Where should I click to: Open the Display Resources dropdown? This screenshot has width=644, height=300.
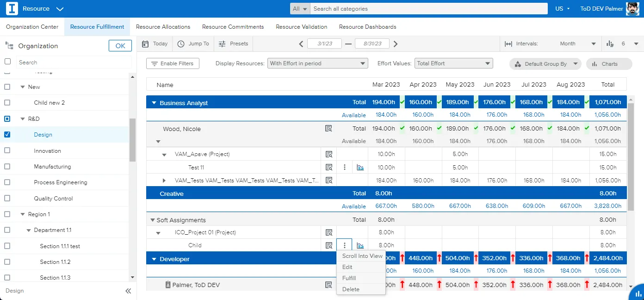click(317, 63)
